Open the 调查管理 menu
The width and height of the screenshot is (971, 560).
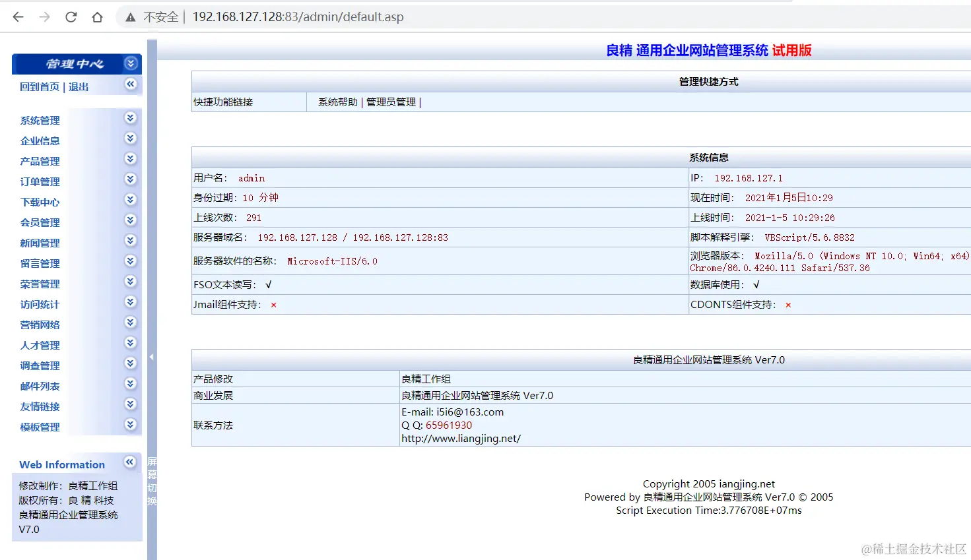coord(40,366)
